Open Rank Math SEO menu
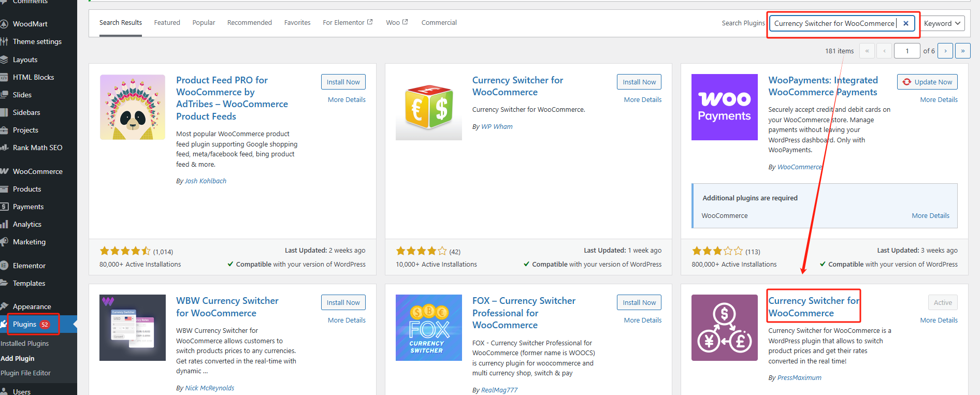Image resolution: width=980 pixels, height=395 pixels. click(37, 148)
